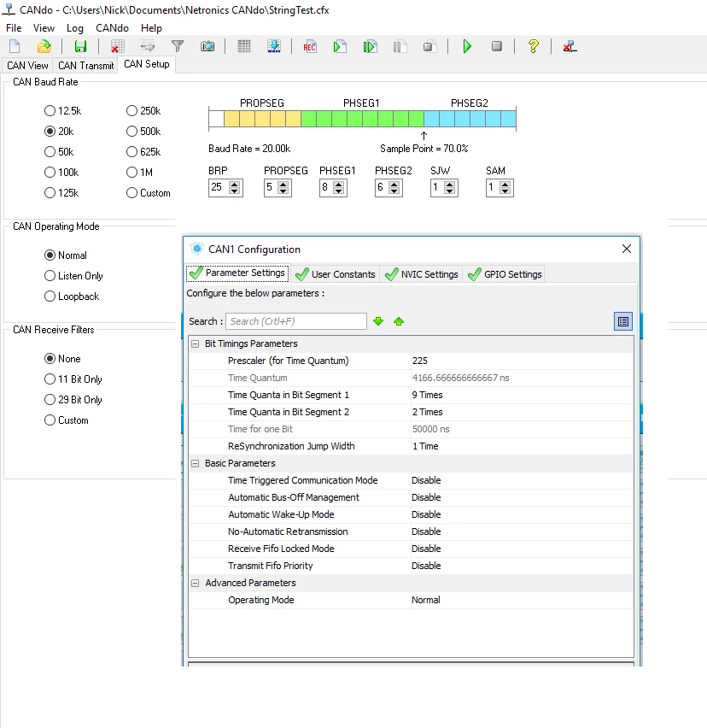Click the blue download arrow icon
This screenshot has width=707, height=728.
(274, 46)
